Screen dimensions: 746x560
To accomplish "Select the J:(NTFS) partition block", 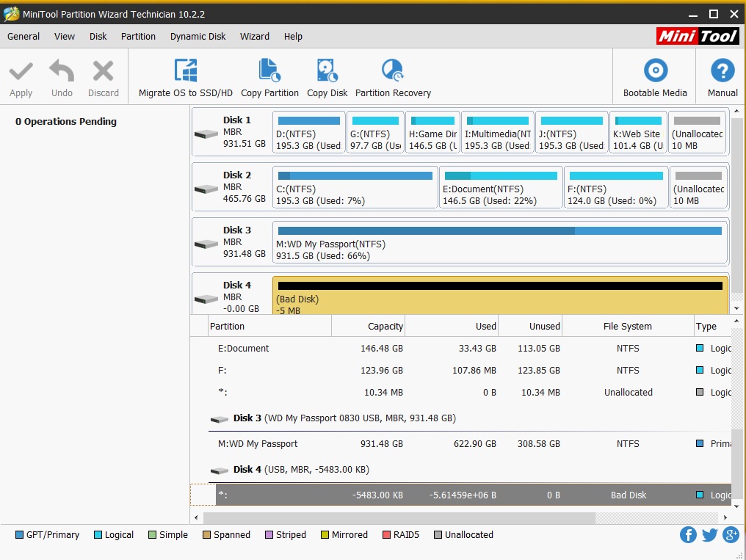I will (x=571, y=132).
